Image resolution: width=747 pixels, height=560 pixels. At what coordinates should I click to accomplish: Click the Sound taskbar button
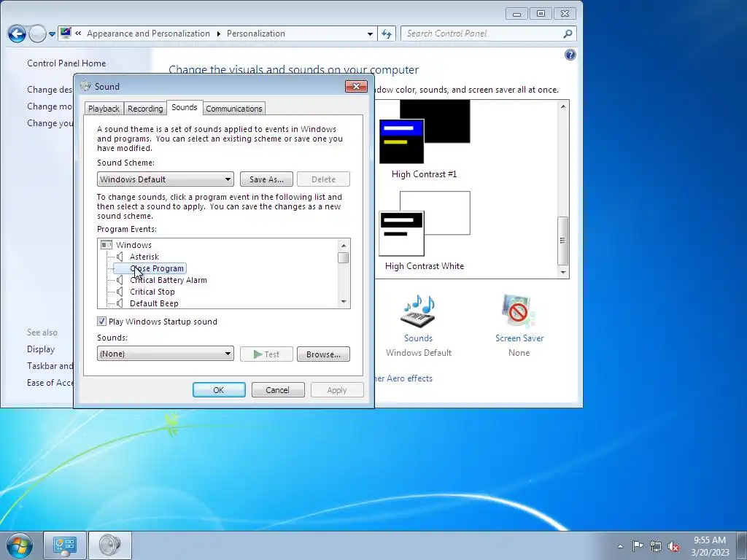110,545
